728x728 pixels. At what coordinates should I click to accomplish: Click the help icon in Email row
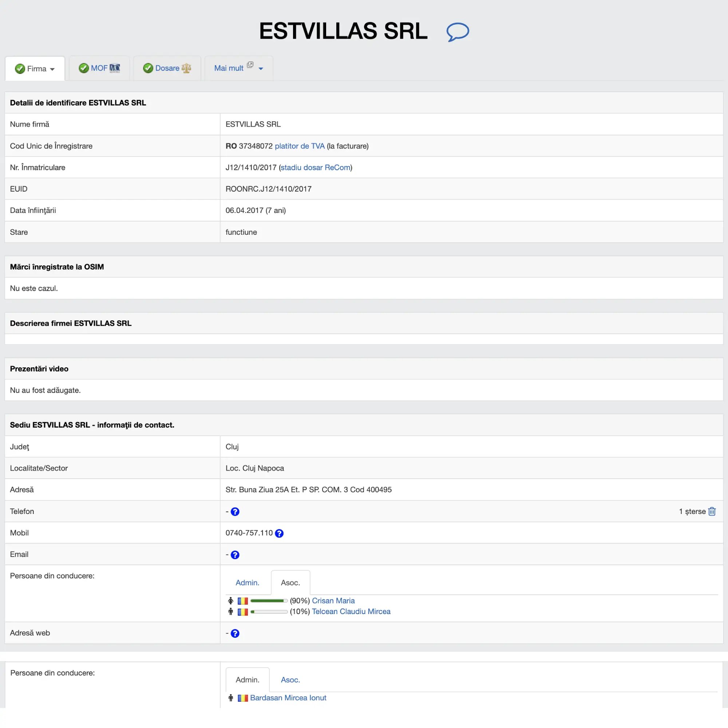coord(235,555)
